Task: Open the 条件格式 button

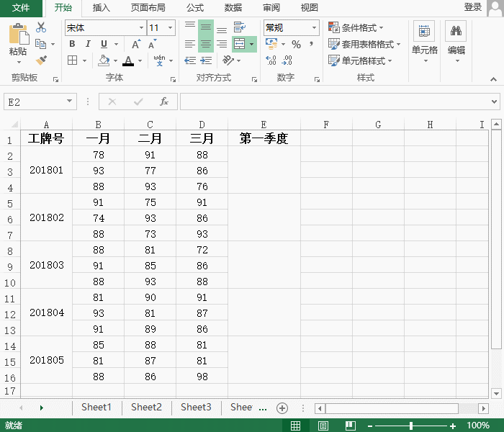Action: (356, 28)
